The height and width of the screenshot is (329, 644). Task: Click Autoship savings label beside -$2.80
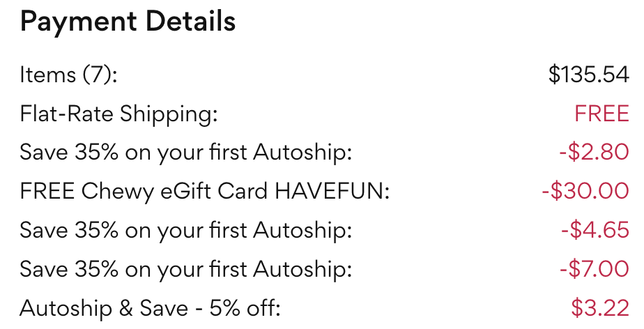click(x=185, y=152)
